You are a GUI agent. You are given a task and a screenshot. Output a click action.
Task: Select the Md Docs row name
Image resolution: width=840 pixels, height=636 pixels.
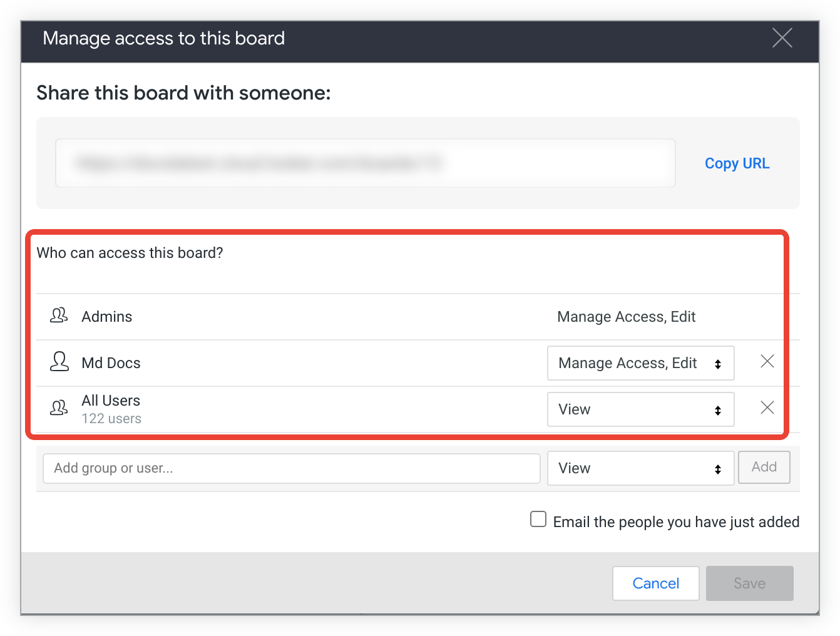pyautogui.click(x=111, y=363)
